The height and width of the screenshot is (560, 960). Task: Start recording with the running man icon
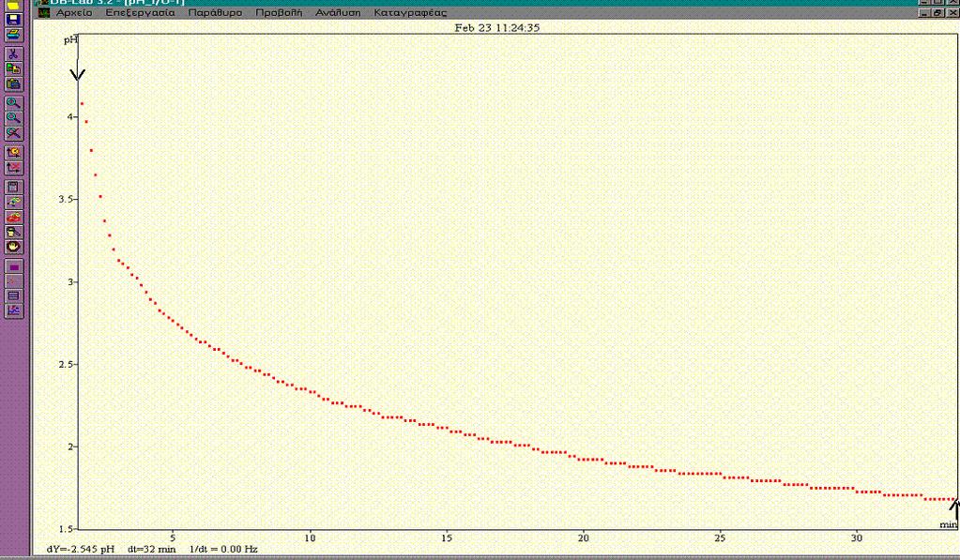click(13, 202)
